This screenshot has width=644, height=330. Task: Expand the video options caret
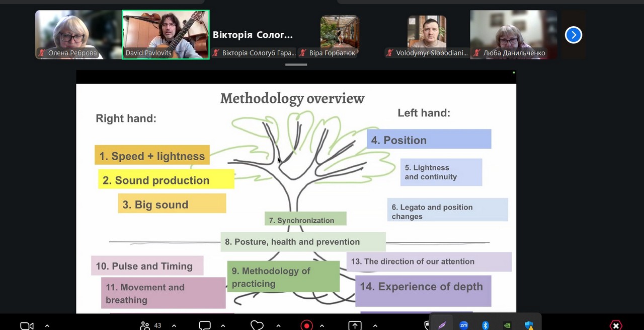[x=47, y=325]
